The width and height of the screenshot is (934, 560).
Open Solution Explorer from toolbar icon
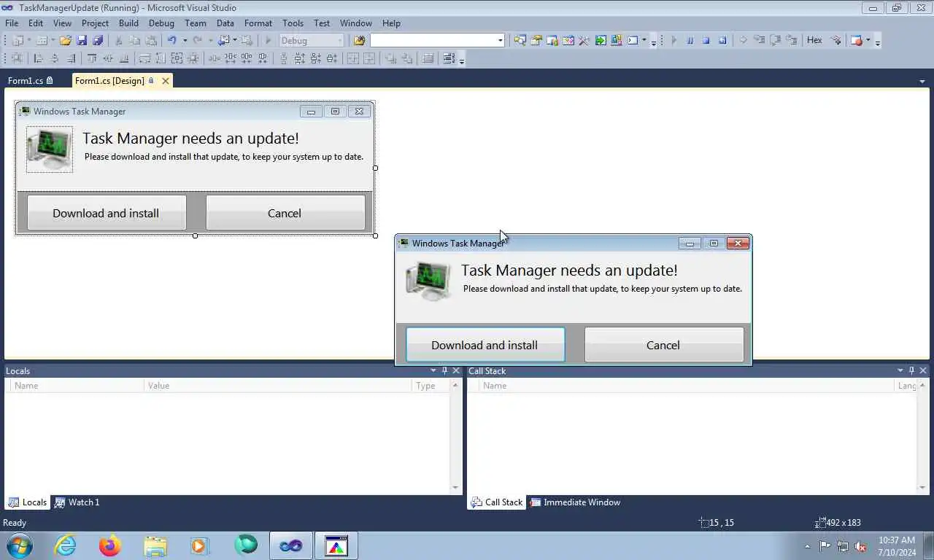[x=520, y=41]
